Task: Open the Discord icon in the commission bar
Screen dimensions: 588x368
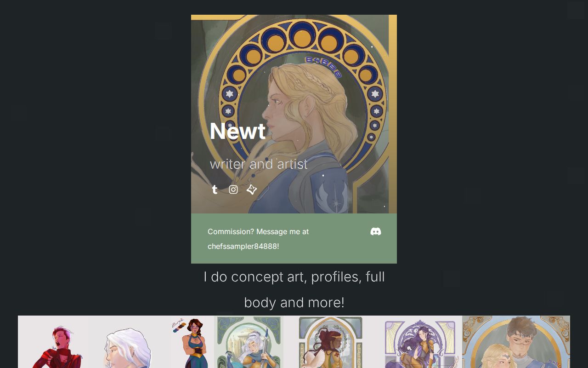Action: [376, 231]
